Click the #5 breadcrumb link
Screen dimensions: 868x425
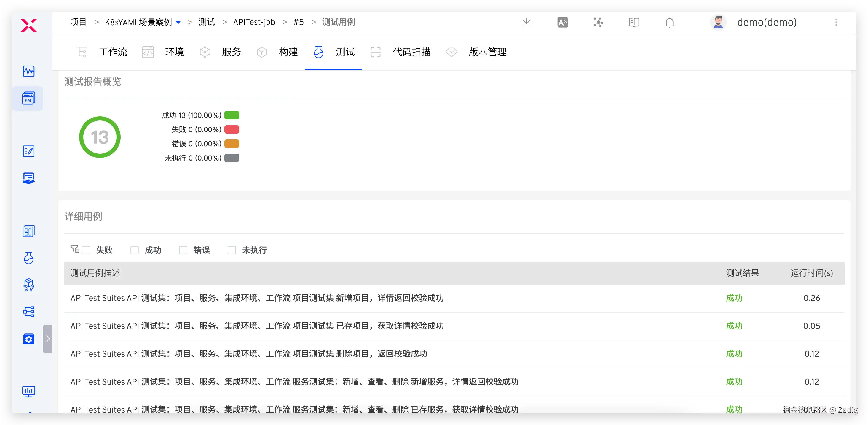coord(298,22)
